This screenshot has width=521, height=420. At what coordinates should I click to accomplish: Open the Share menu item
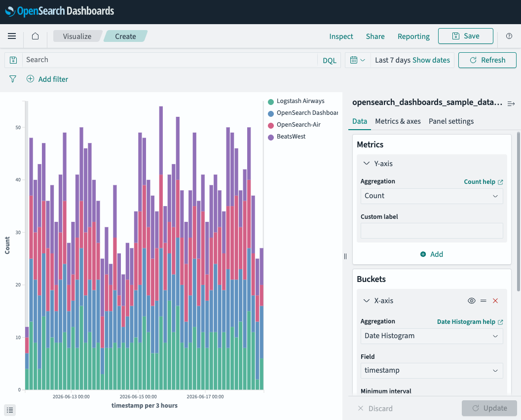coord(375,36)
